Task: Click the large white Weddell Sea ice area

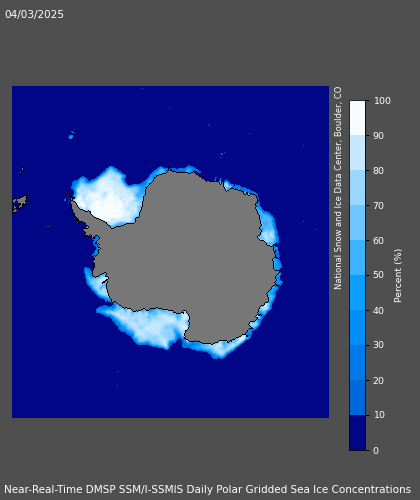Action: tap(107, 197)
